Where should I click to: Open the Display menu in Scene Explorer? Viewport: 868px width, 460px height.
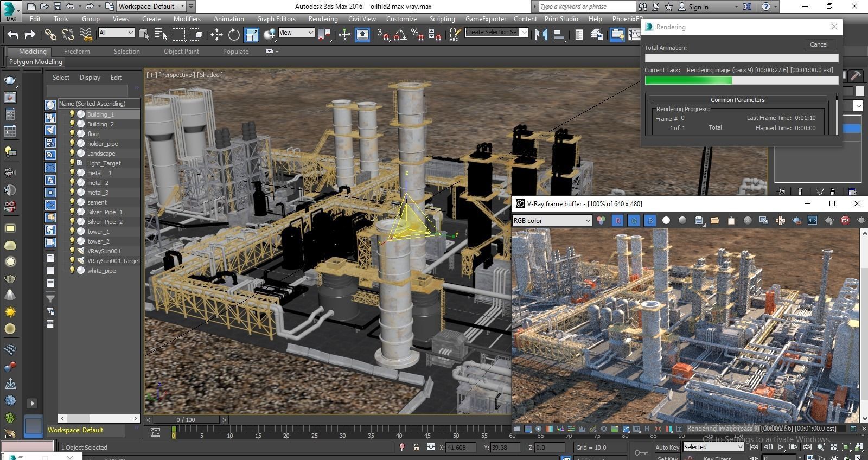point(90,78)
